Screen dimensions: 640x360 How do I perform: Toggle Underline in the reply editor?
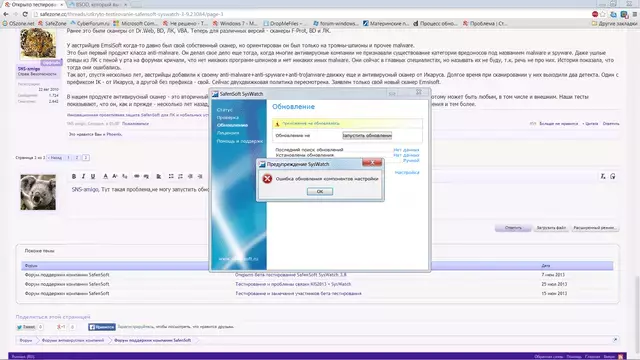[93, 176]
